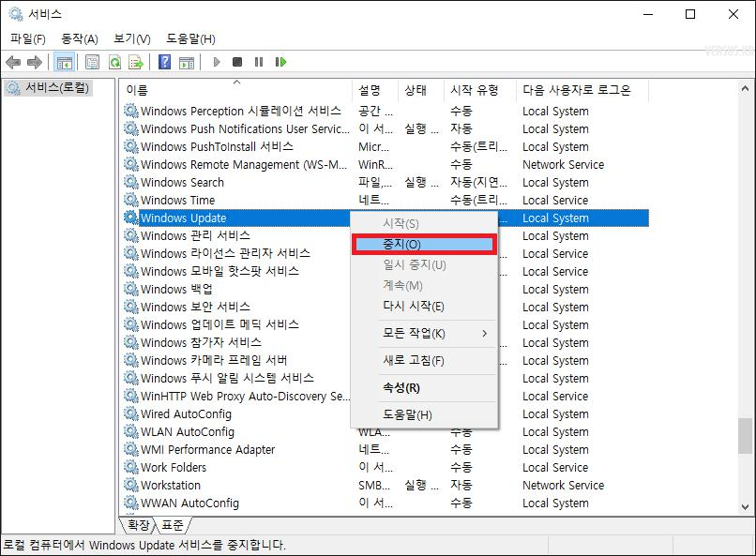Click the Stop Service square icon

point(237,62)
